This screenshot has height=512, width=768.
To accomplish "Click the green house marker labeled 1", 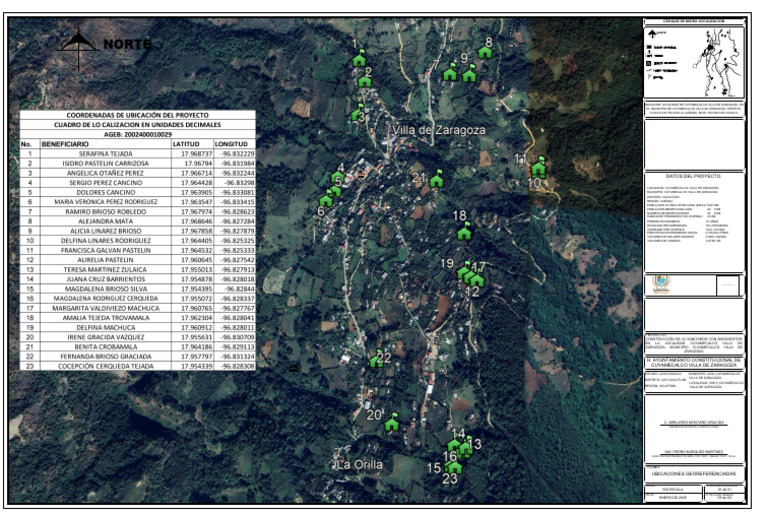I will [x=359, y=59].
